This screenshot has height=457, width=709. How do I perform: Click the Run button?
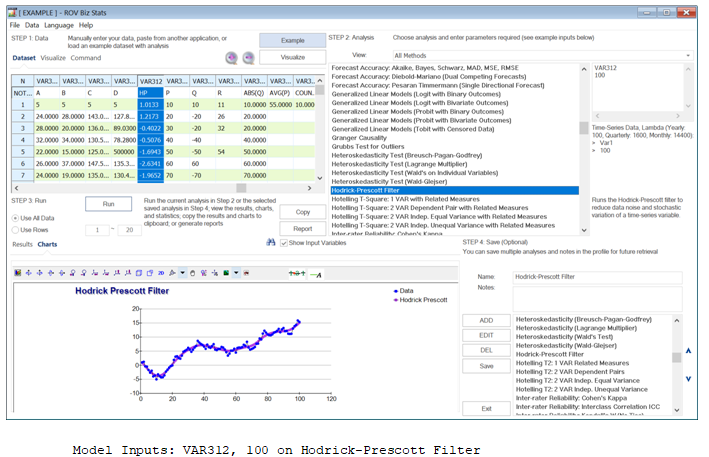click(x=109, y=204)
